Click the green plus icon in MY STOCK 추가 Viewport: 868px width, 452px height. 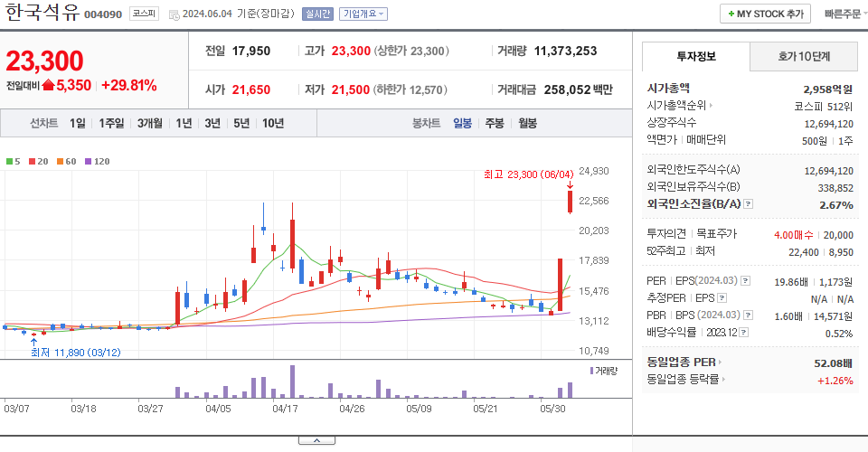pos(731,14)
